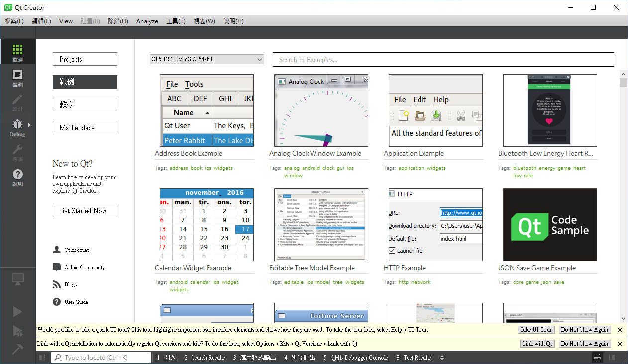628x364 pixels.
Task: Click Do Not Show Again for Qt link
Action: click(584, 344)
